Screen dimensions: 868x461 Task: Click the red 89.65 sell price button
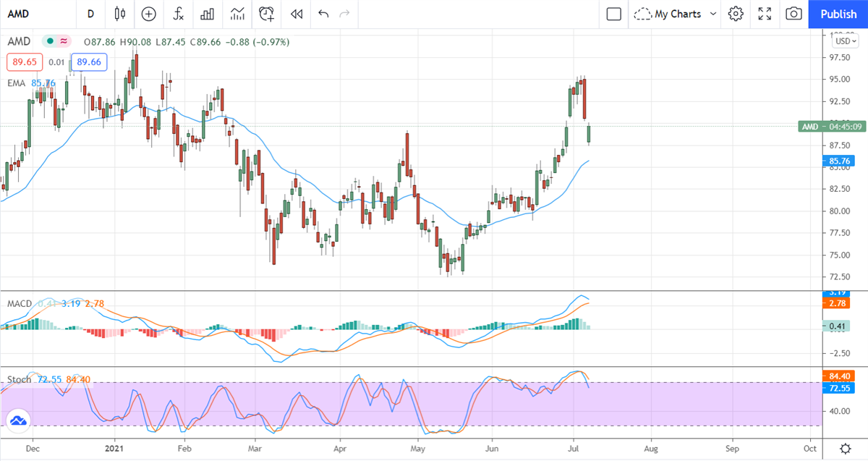coord(23,62)
